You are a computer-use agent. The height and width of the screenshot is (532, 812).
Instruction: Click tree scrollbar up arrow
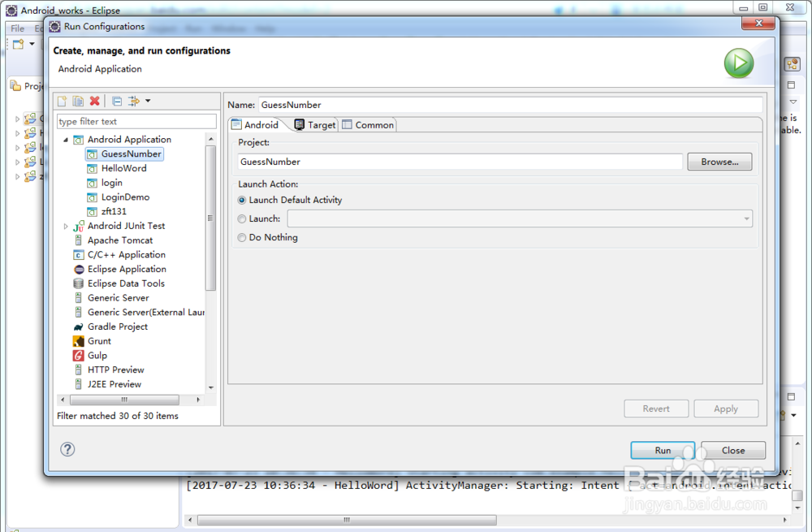(211, 139)
